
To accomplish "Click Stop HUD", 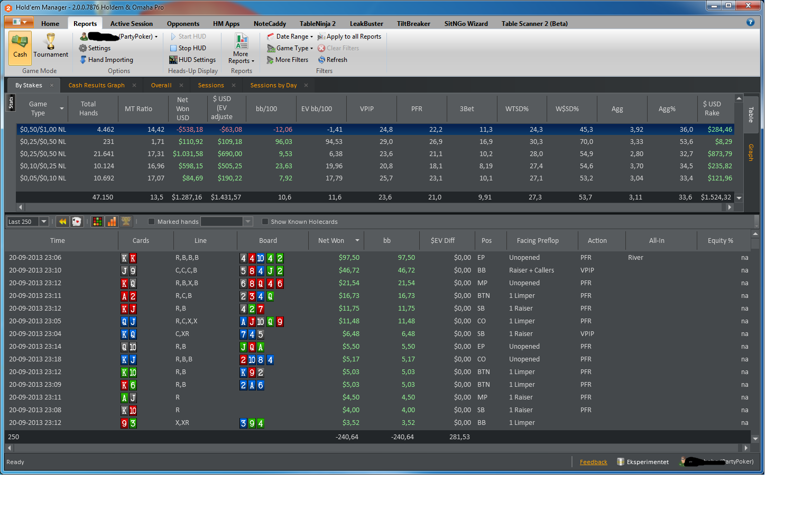I will [x=188, y=48].
